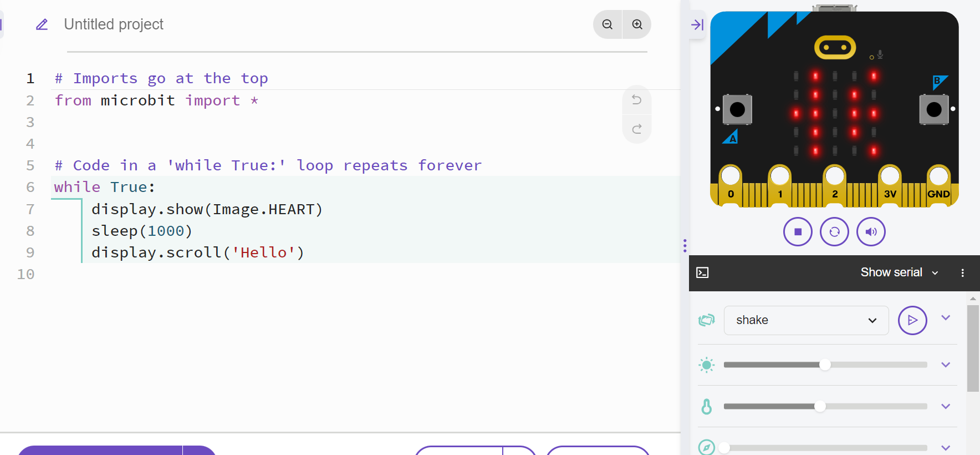Click pin 1 on the micro:bit
980x455 pixels.
click(x=780, y=185)
